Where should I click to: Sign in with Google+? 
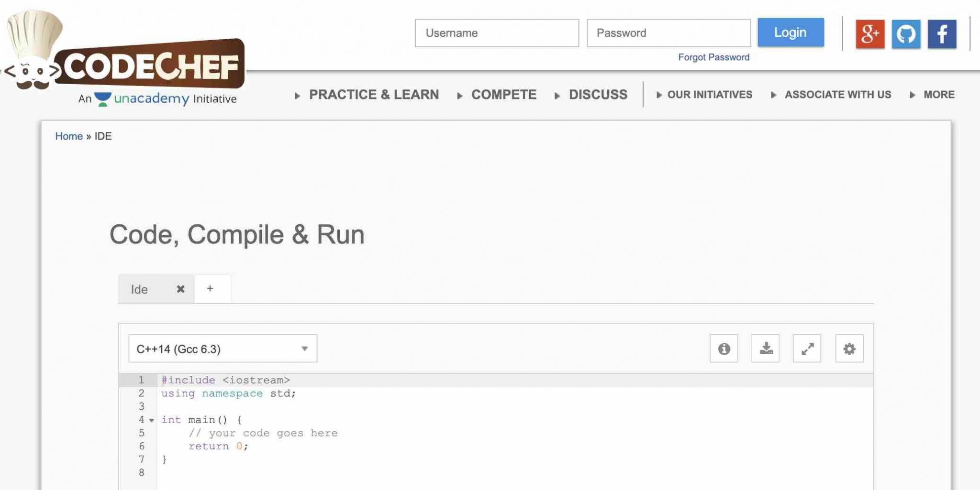[870, 33]
